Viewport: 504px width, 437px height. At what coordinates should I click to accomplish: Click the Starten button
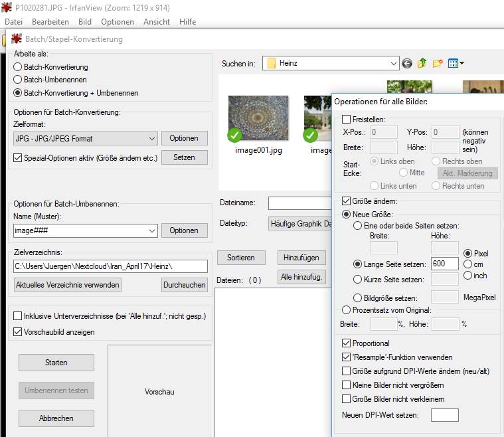click(56, 363)
